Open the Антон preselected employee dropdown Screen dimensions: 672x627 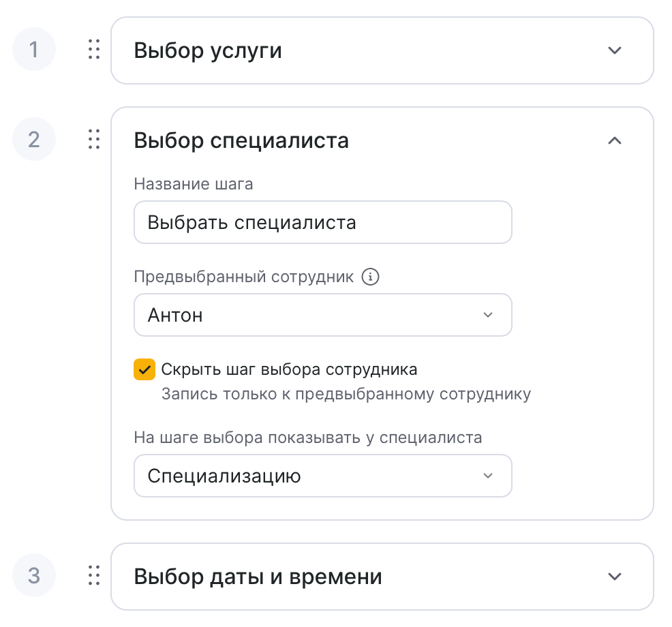coord(322,315)
